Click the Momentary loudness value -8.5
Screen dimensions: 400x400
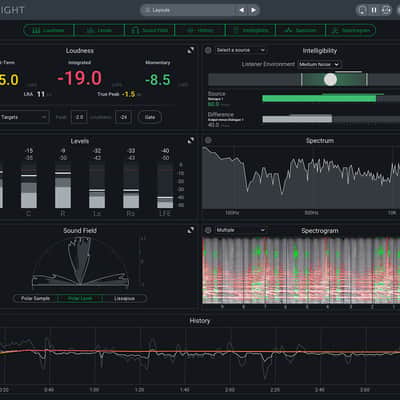point(158,80)
